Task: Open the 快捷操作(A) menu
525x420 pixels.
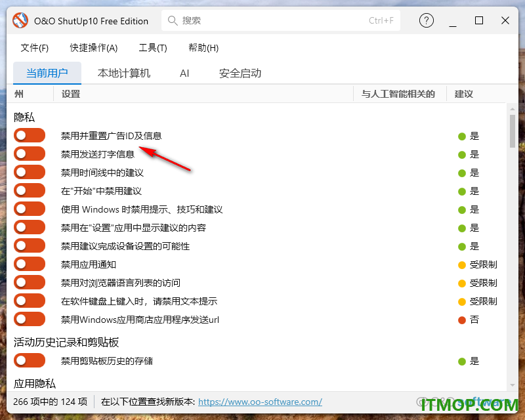Action: tap(94, 48)
